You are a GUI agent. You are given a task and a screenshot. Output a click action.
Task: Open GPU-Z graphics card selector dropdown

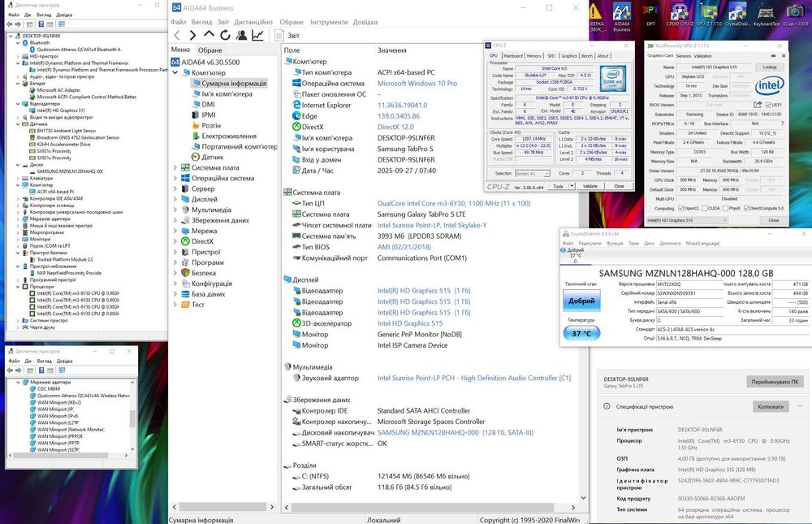click(x=687, y=220)
